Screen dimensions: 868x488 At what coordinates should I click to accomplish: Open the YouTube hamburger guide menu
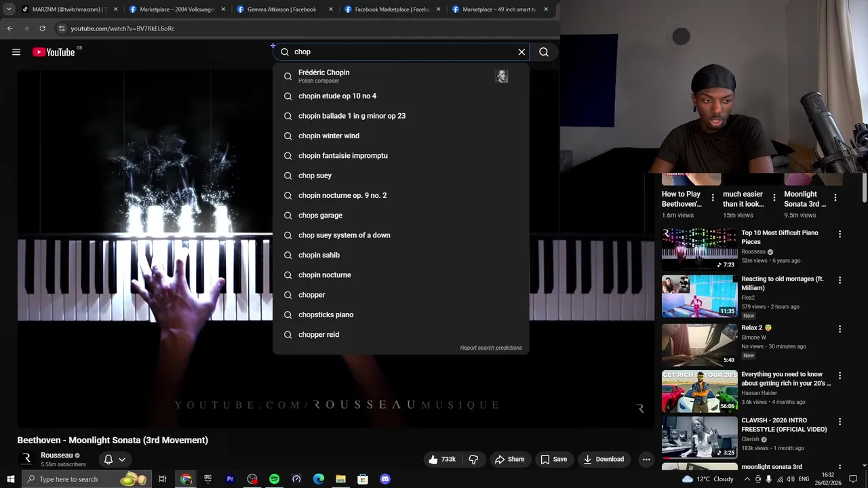pos(16,52)
